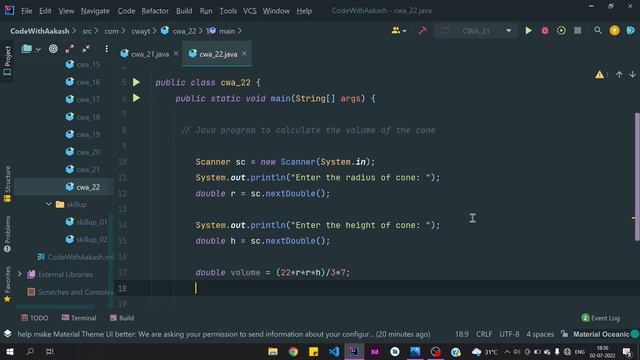Close the cwa_22.java tab
This screenshot has width=640, height=360.
point(244,53)
